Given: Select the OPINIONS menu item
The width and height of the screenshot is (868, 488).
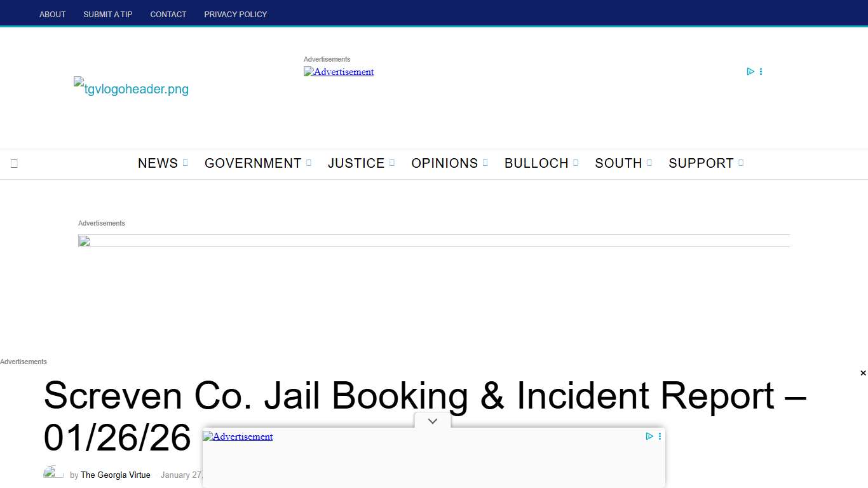Looking at the screenshot, I should 444,163.
